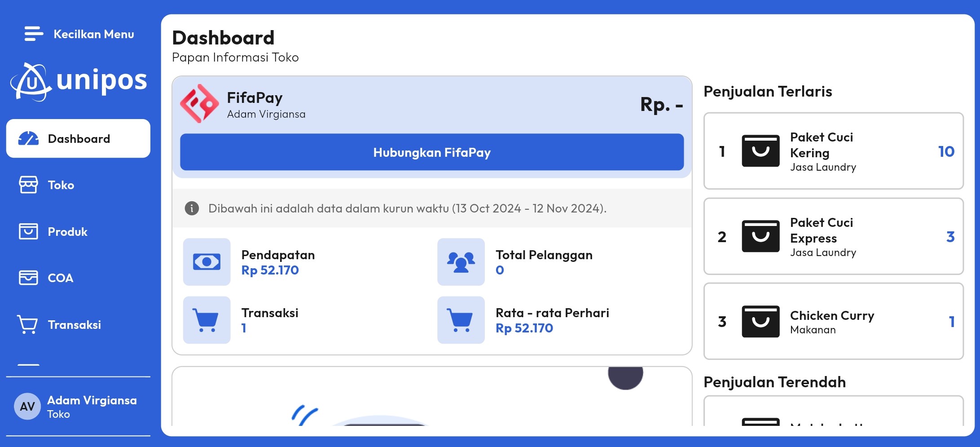The image size is (980, 447).
Task: Select the Paket Cuci Express card
Action: click(833, 236)
